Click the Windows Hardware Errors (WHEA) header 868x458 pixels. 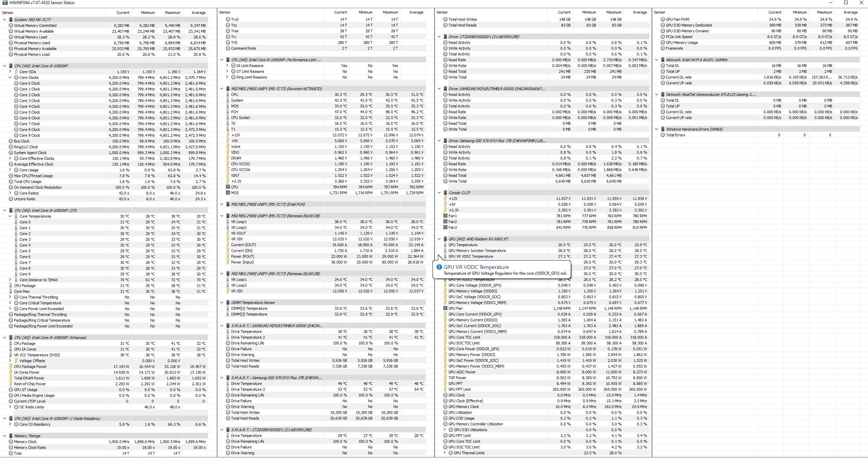(x=694, y=129)
